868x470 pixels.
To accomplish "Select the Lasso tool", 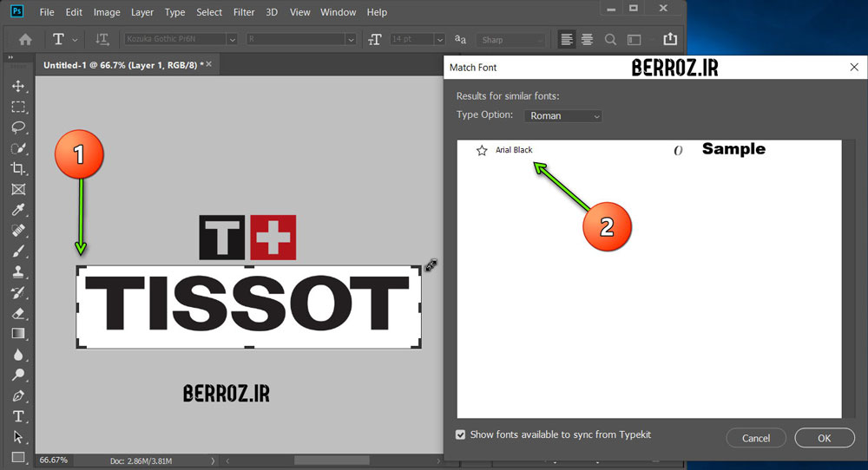I will click(18, 127).
